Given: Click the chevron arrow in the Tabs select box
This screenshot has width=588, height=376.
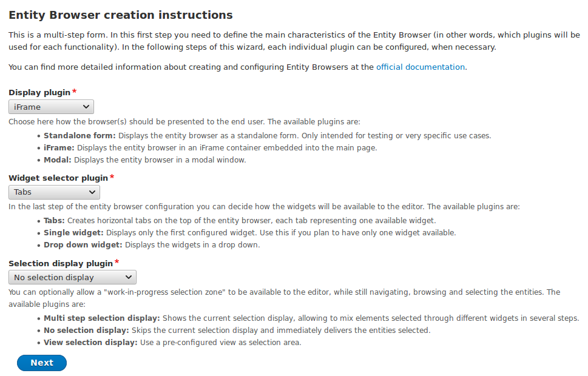Looking at the screenshot, I should pos(92,192).
